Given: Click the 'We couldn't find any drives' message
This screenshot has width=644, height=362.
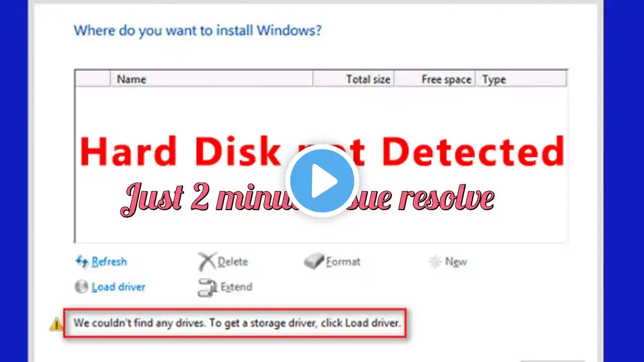Looking at the screenshot, I should [237, 323].
